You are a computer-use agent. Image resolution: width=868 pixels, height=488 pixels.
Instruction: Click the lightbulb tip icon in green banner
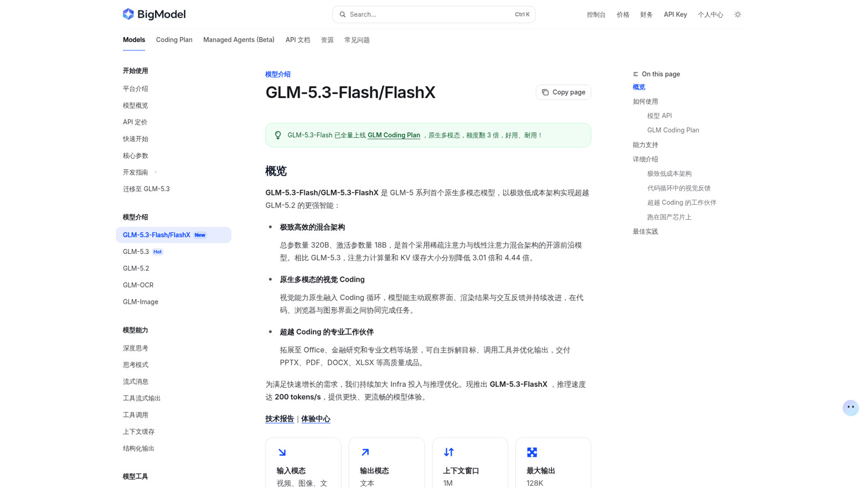pos(278,135)
